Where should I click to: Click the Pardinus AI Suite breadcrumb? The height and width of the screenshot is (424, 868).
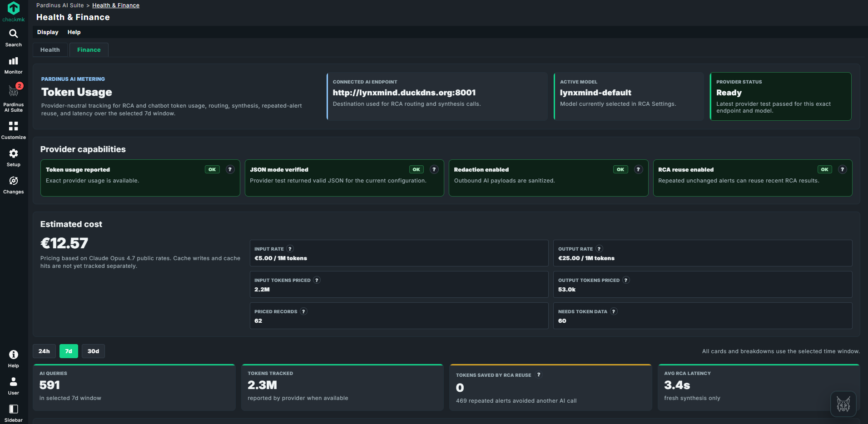[60, 5]
